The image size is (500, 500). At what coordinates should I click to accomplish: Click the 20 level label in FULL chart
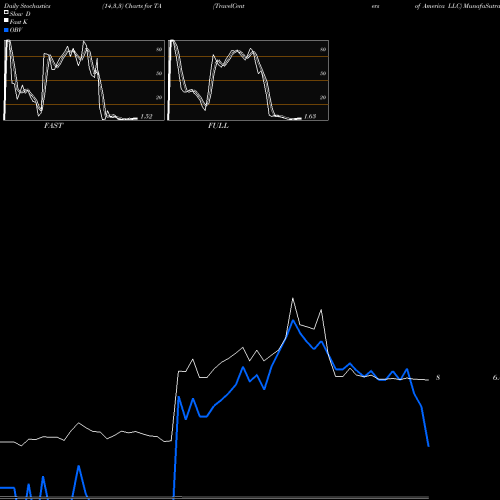click(x=323, y=97)
